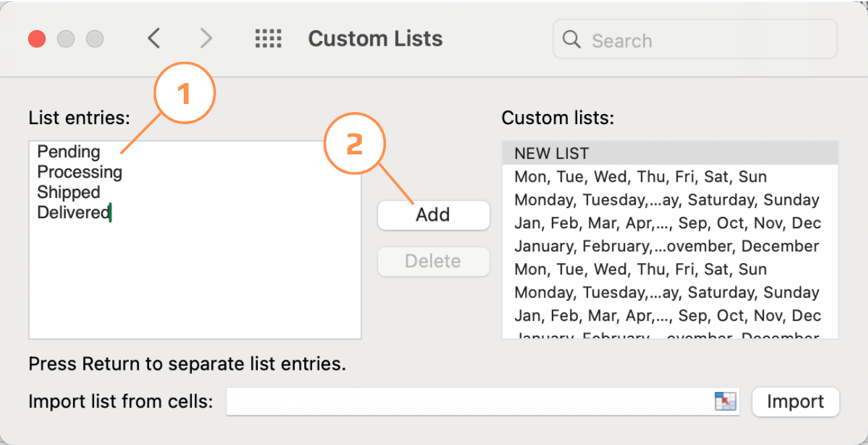
Task: Select NEW LIST in Custom lists
Action: (x=551, y=154)
